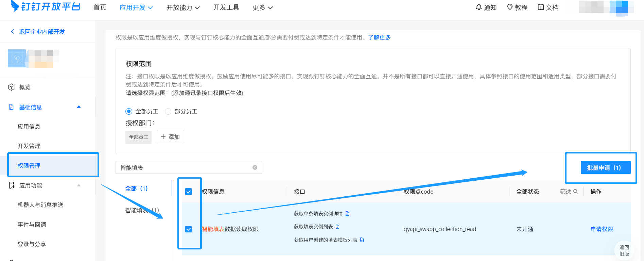
Task: Click the 基础信息 document icon
Action: pyautogui.click(x=12, y=107)
